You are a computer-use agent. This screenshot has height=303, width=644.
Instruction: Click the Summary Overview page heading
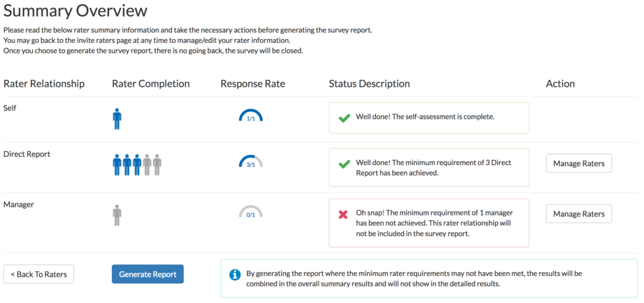[x=75, y=11]
